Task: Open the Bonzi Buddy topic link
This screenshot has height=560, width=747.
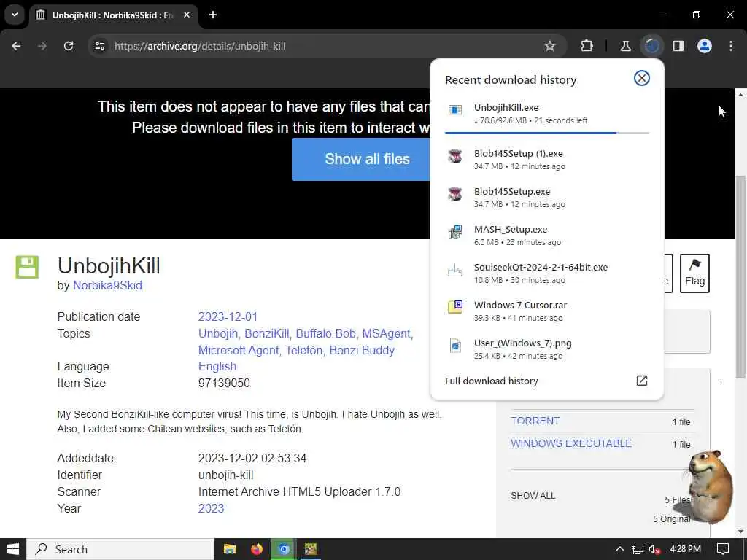Action: point(362,350)
